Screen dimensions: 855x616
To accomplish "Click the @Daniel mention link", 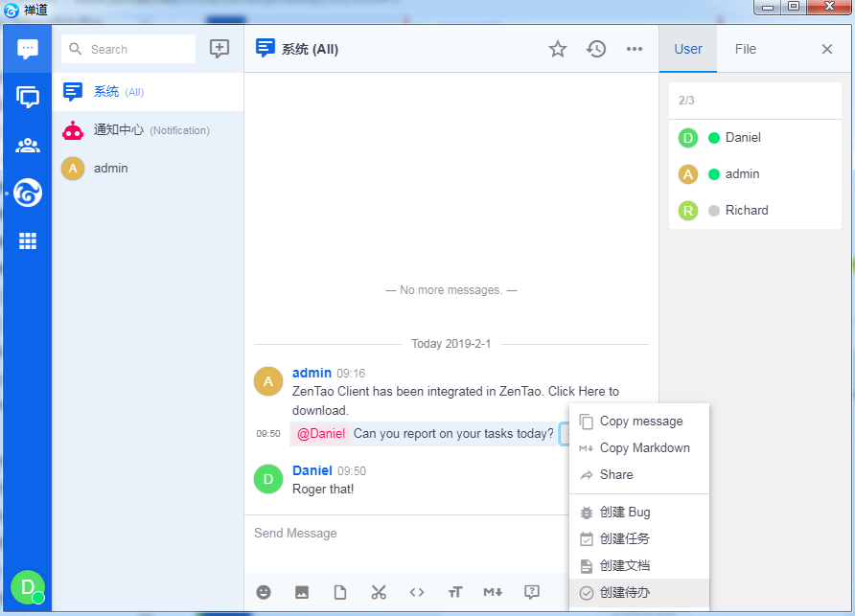I will coord(321,434).
